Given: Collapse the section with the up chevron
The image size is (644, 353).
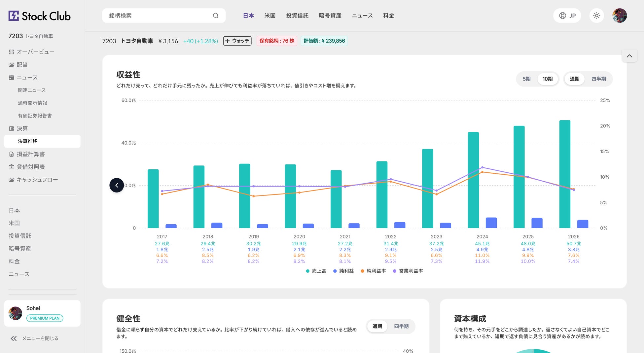Looking at the screenshot, I should pyautogui.click(x=629, y=56).
